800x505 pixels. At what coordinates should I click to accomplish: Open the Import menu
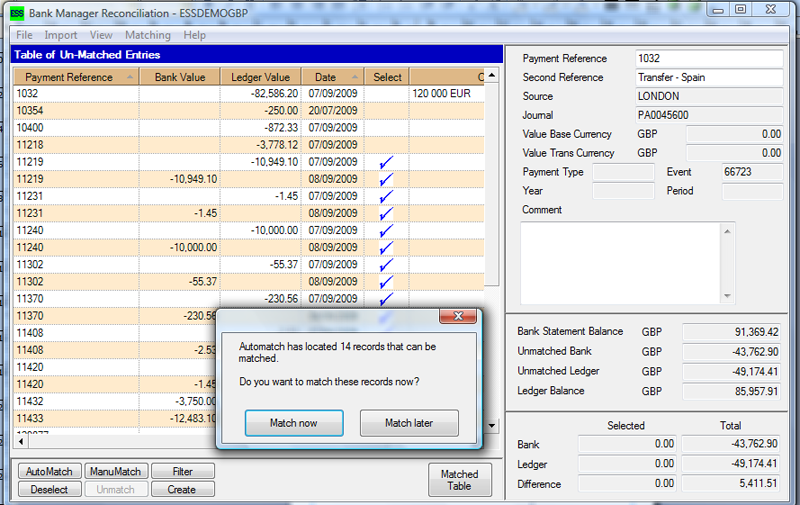tap(61, 35)
